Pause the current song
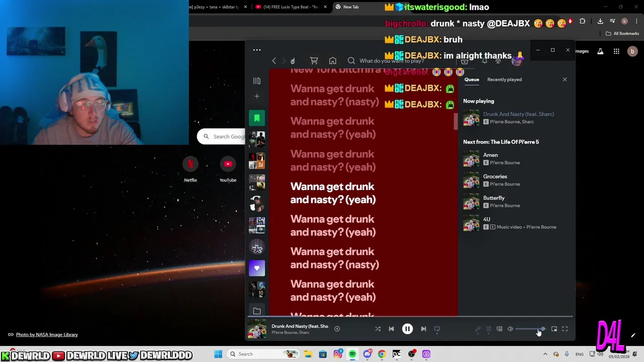This screenshot has height=362, width=644. 408,329
